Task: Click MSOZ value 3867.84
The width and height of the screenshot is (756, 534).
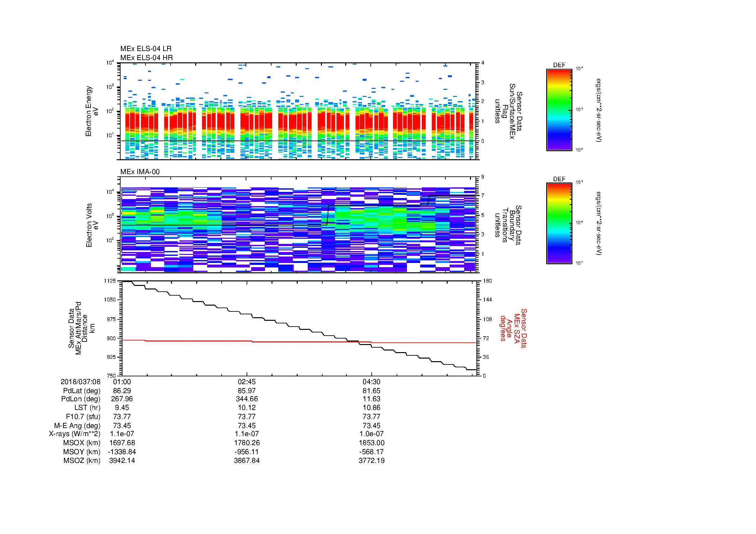Action: [247, 461]
